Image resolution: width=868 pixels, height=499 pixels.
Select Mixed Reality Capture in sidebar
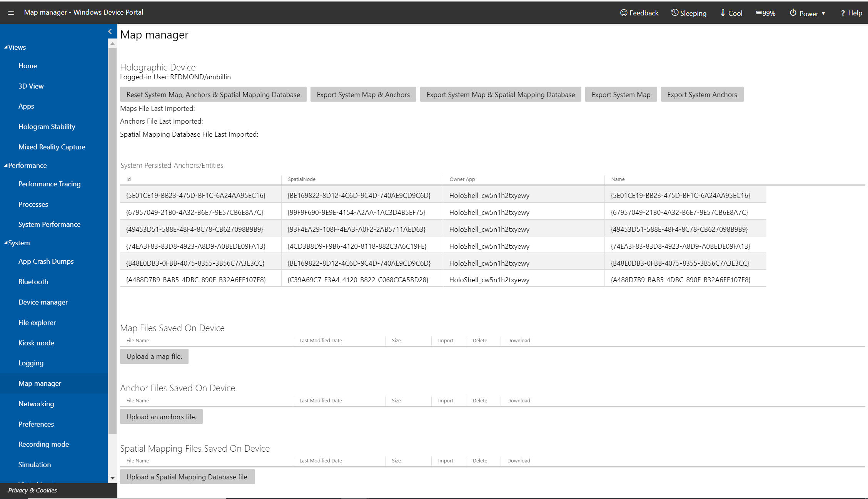pyautogui.click(x=52, y=146)
